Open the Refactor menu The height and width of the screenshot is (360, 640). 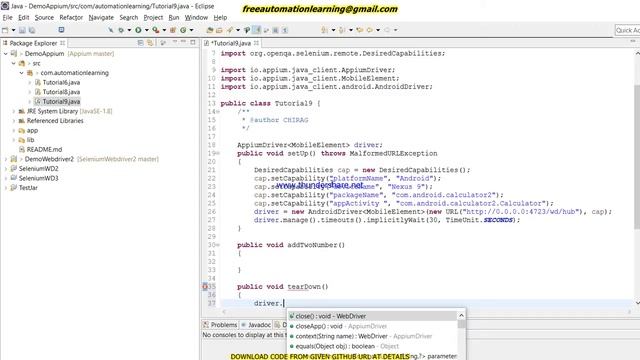[71, 18]
